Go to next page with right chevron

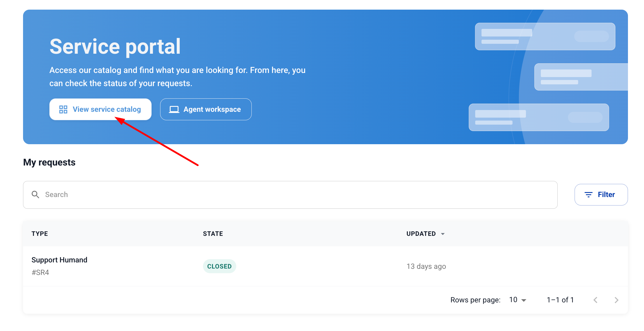(616, 300)
